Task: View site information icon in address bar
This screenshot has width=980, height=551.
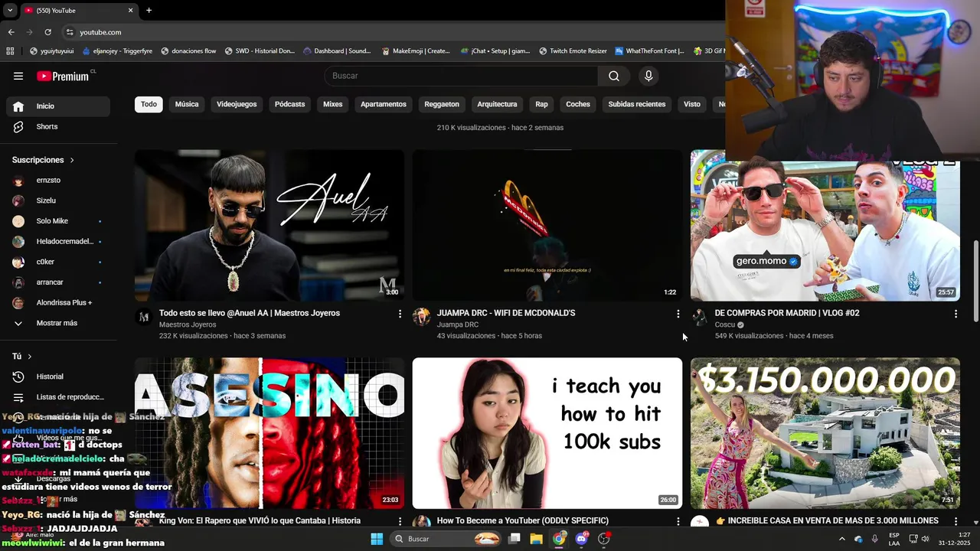Action: [x=70, y=32]
